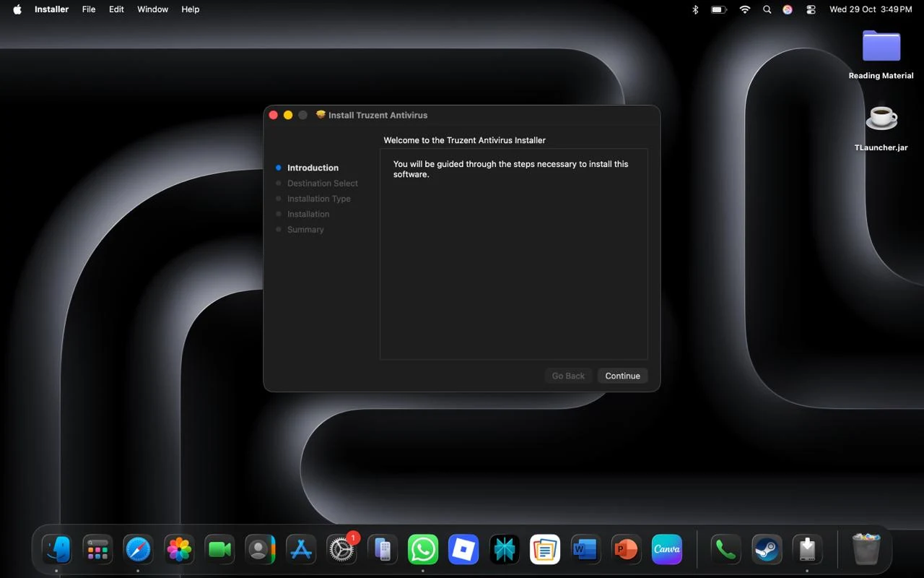Open the Apple menu
This screenshot has width=924, height=578.
17,9
